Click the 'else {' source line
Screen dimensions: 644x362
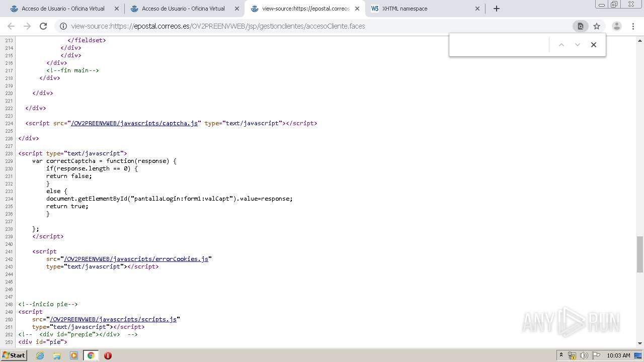[x=57, y=191]
